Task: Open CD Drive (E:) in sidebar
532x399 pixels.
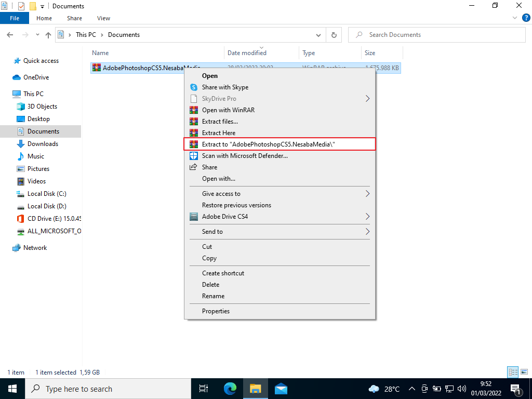Action: [49, 219]
